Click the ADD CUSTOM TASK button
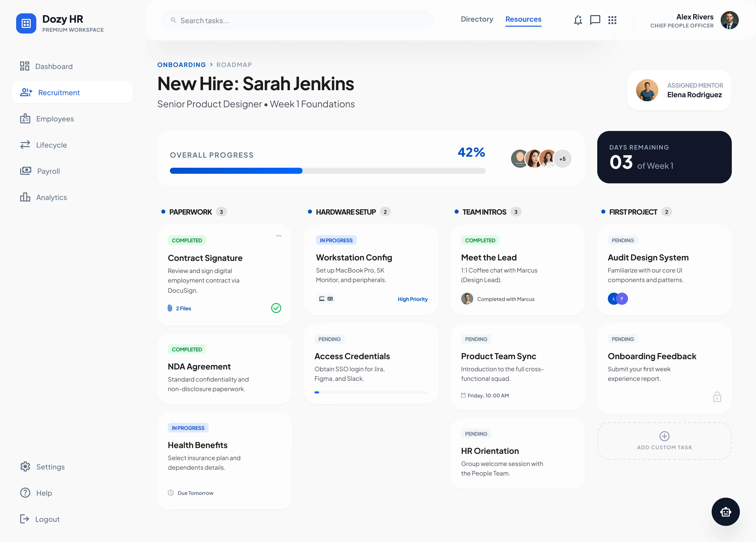The height and width of the screenshot is (542, 756). 664,442
